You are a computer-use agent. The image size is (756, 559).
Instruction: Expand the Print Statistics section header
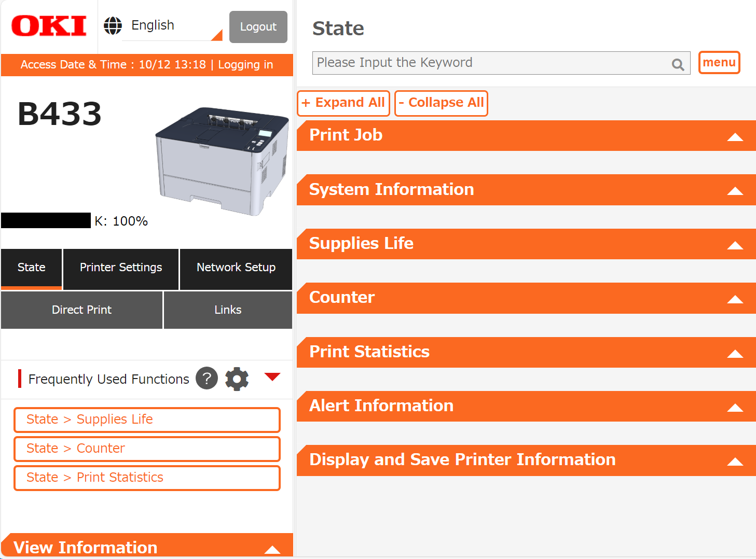coord(526,353)
